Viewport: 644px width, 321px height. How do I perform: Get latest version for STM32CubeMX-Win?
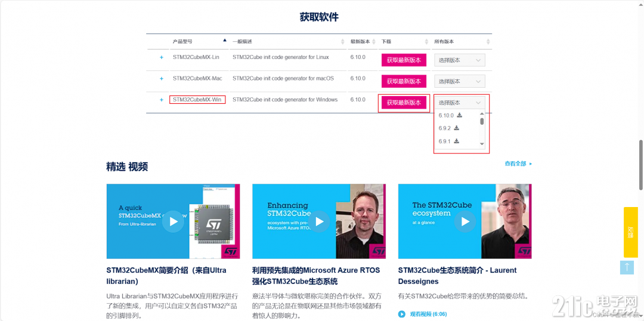(x=404, y=103)
